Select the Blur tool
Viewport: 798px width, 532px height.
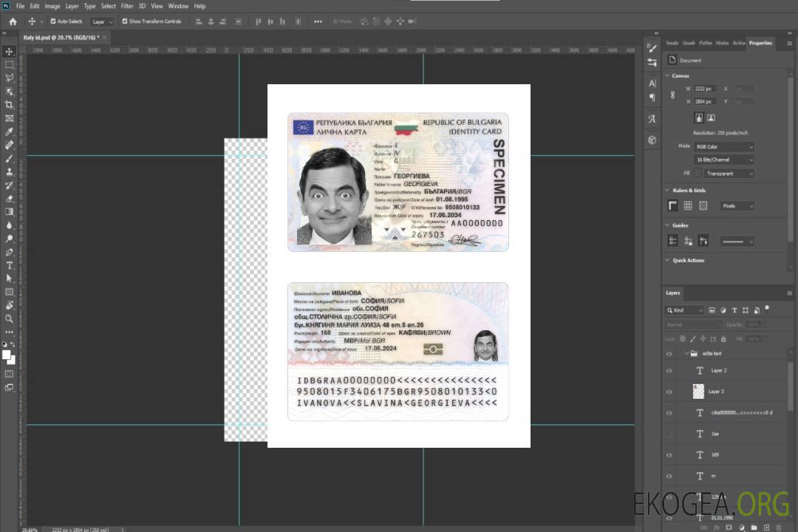pyautogui.click(x=9, y=225)
